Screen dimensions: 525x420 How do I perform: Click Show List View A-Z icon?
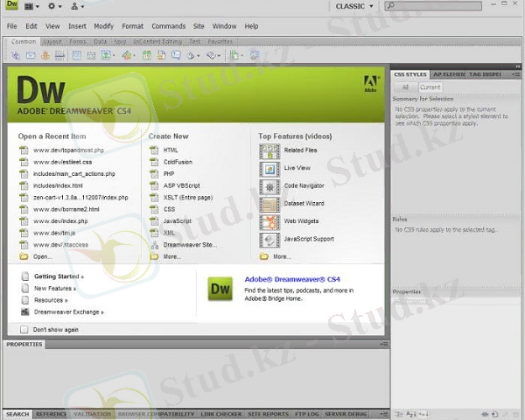coord(411,414)
